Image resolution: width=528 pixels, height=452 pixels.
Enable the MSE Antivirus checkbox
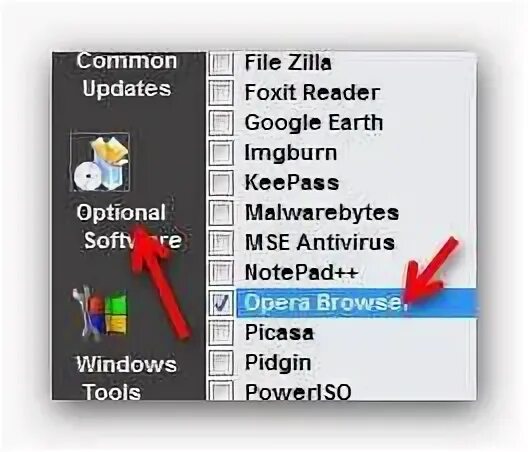coord(221,242)
